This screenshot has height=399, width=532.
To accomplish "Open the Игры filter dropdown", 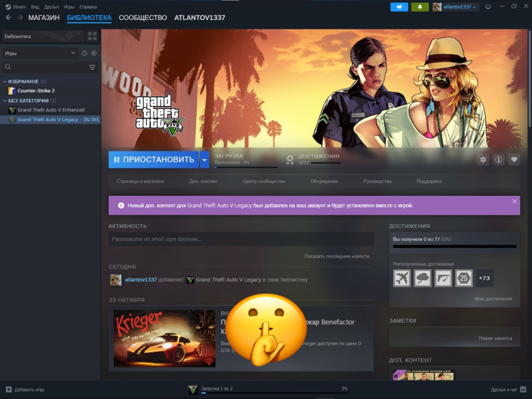I will pyautogui.click(x=40, y=53).
